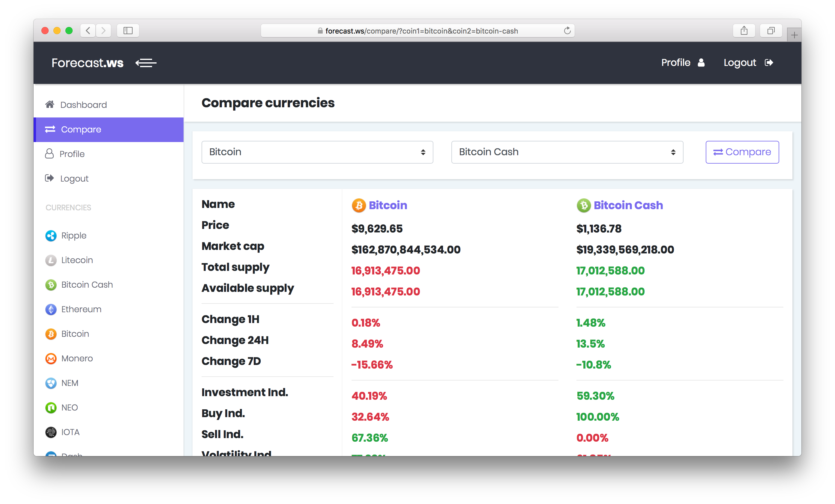Click the IOTA coin icon
The image size is (835, 504).
pyautogui.click(x=51, y=432)
